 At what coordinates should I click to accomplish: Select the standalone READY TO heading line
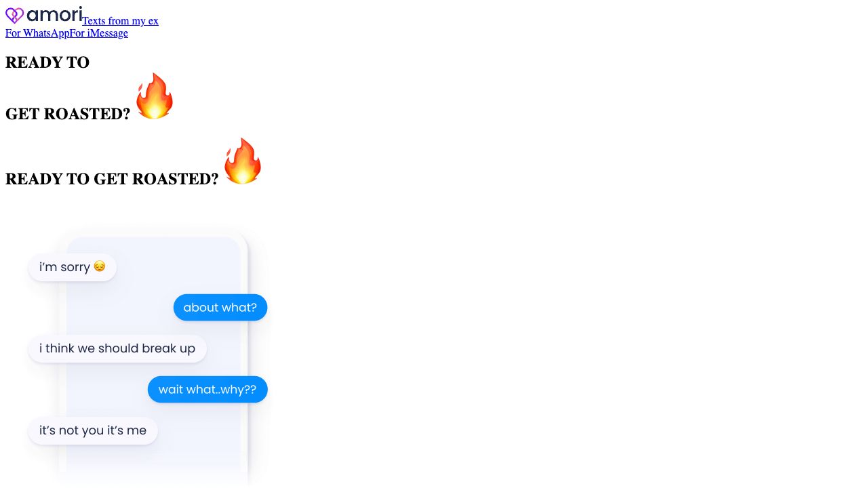[x=47, y=62]
